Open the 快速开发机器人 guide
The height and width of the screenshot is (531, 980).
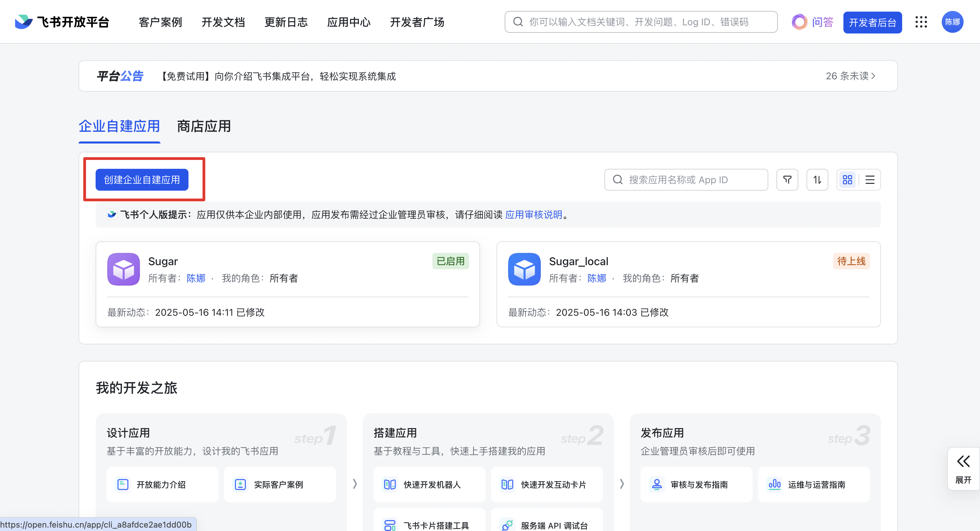[x=430, y=484]
